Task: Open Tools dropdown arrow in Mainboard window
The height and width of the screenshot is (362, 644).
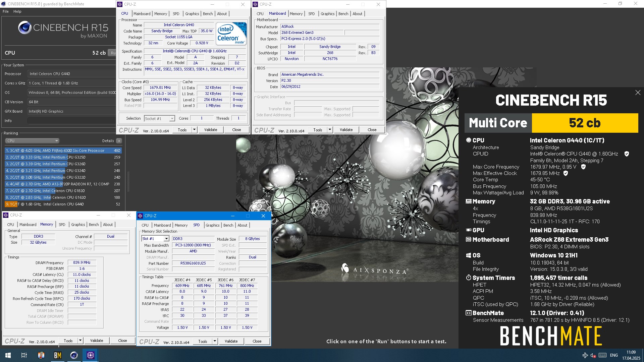Action: click(329, 130)
